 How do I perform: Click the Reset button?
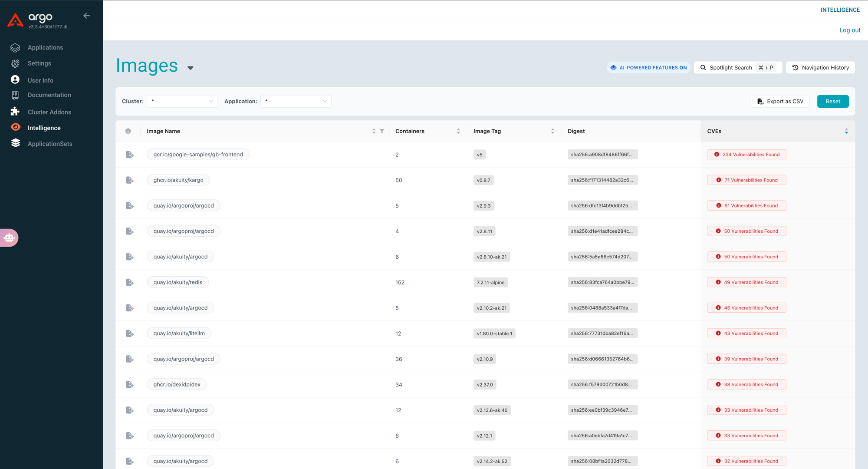833,101
